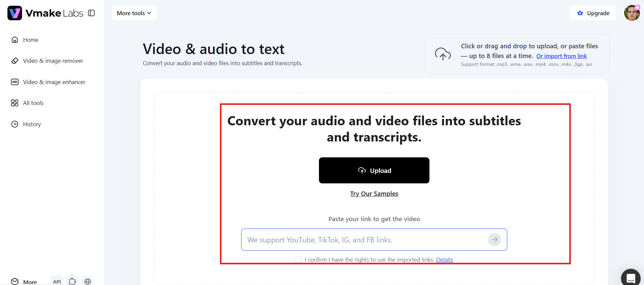Click the Vmake Labs logo

click(x=45, y=13)
